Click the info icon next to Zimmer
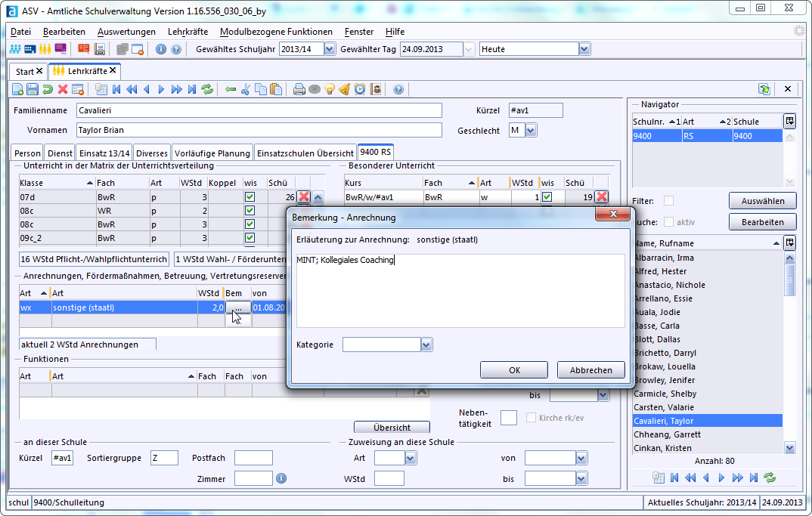The height and width of the screenshot is (516, 812). [281, 478]
